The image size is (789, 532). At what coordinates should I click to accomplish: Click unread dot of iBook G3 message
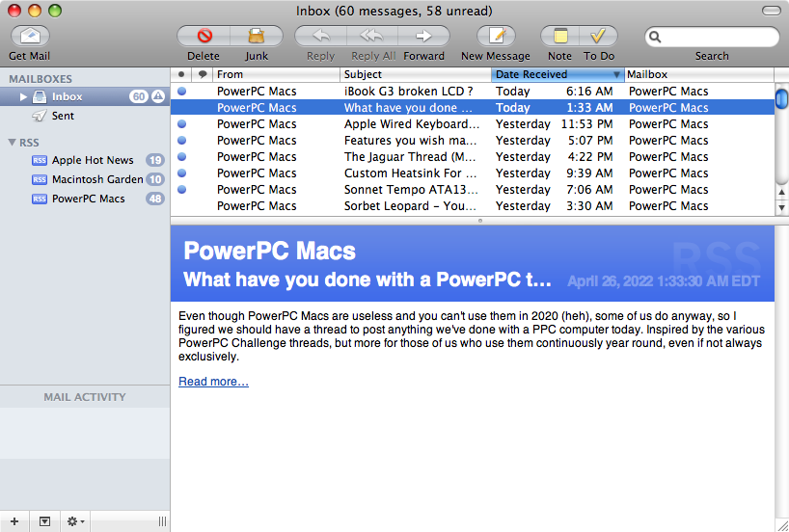(x=181, y=91)
